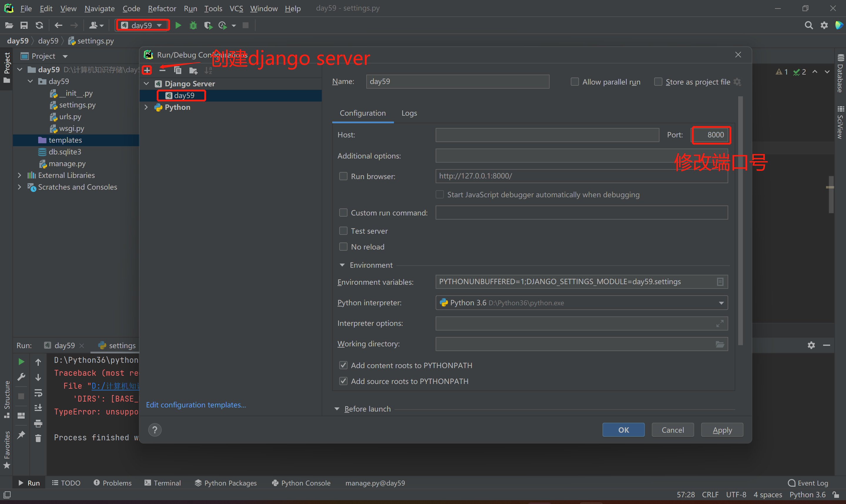Expand External Libraries in project tree
This screenshot has width=846, height=504.
[19, 175]
